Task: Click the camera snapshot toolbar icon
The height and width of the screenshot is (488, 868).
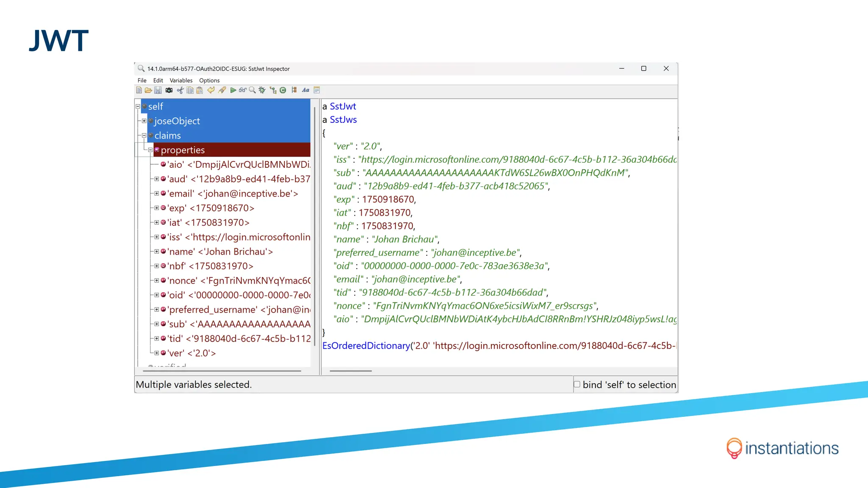Action: pos(169,90)
